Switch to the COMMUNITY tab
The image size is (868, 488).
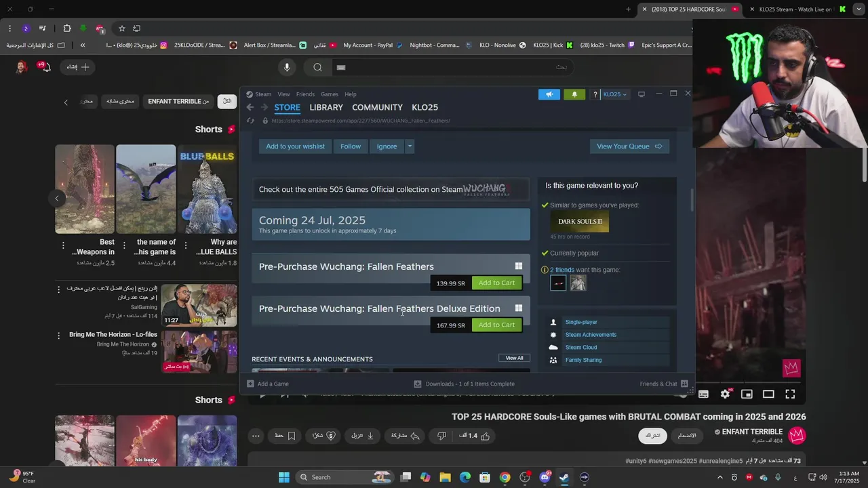pyautogui.click(x=377, y=107)
